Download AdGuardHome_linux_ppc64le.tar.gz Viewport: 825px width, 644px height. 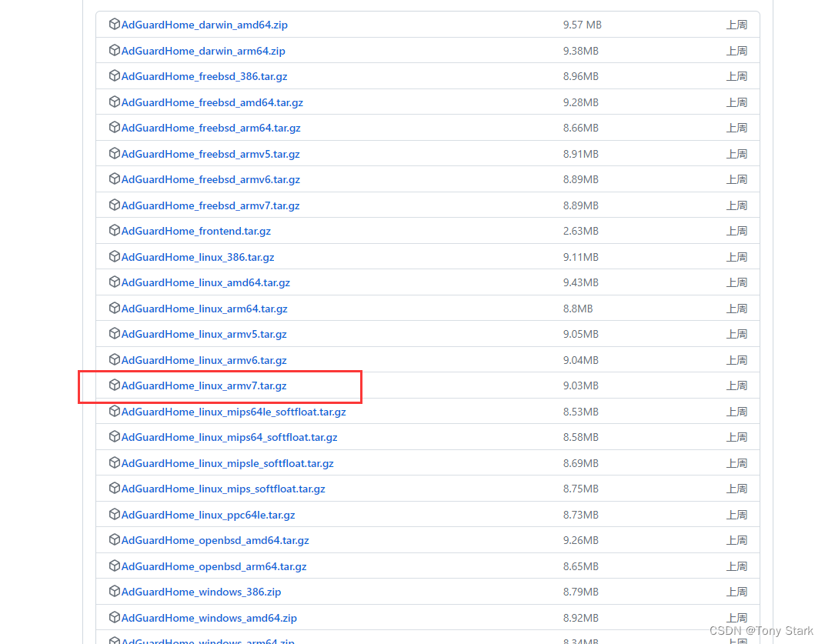click(208, 515)
